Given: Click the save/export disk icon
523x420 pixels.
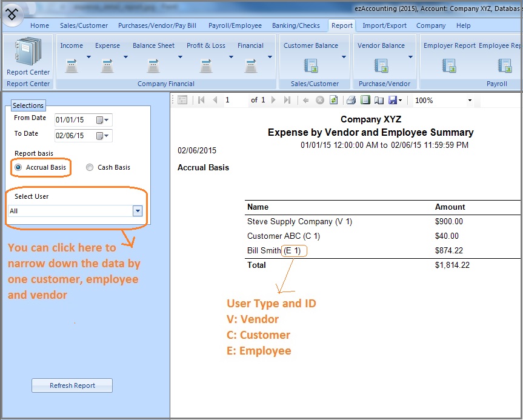Looking at the screenshot, I should click(393, 100).
